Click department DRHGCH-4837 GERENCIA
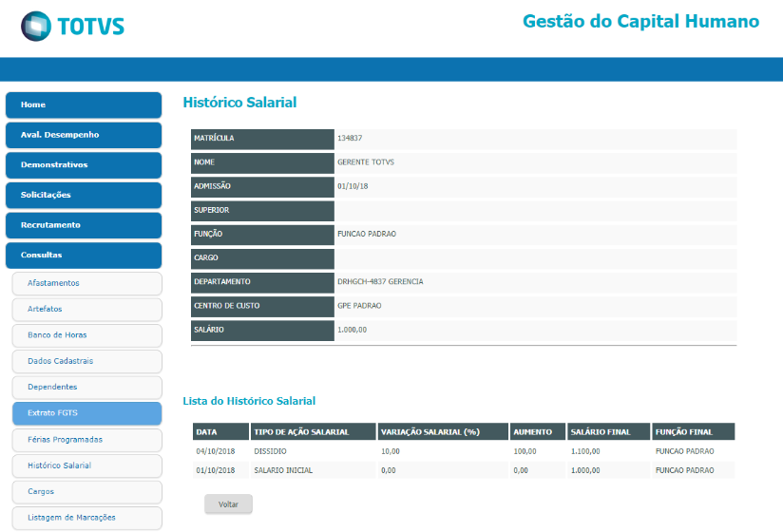This screenshot has width=783, height=532. tap(380, 281)
